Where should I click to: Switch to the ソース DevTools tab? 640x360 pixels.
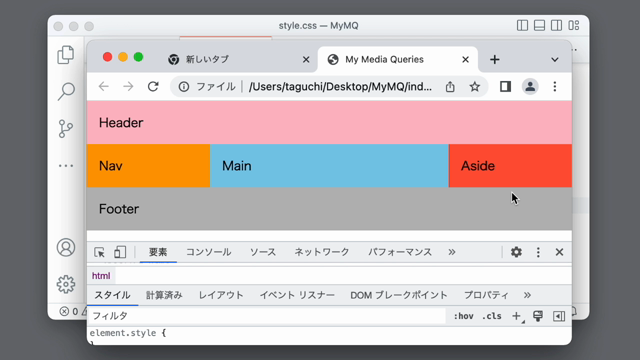point(263,252)
